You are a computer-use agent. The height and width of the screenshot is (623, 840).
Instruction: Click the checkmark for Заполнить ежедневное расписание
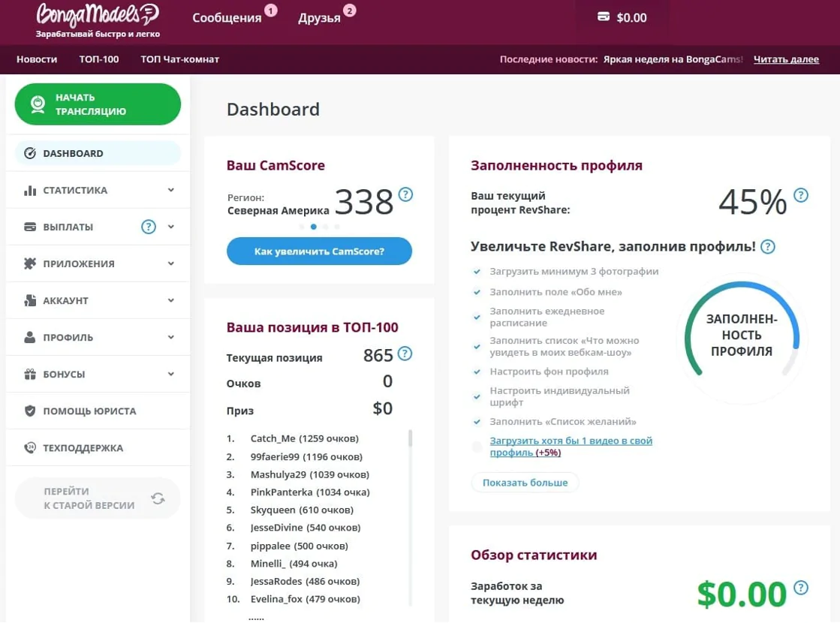point(477,317)
